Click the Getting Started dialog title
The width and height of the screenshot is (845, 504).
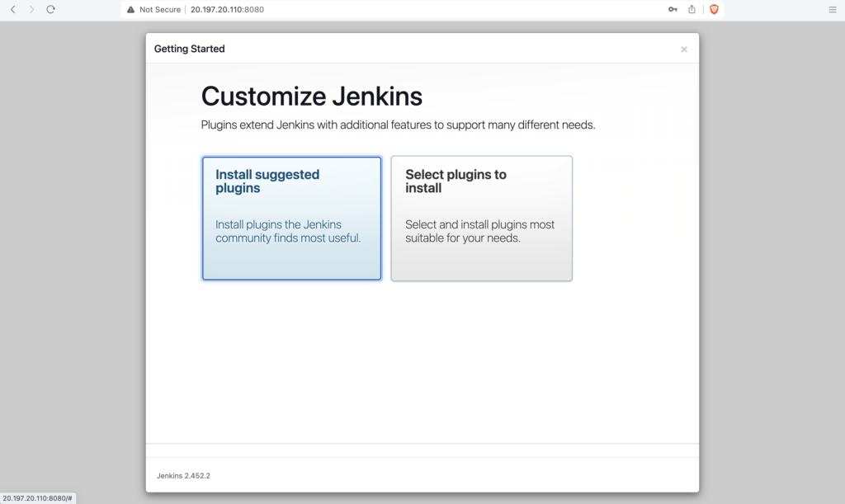point(189,49)
